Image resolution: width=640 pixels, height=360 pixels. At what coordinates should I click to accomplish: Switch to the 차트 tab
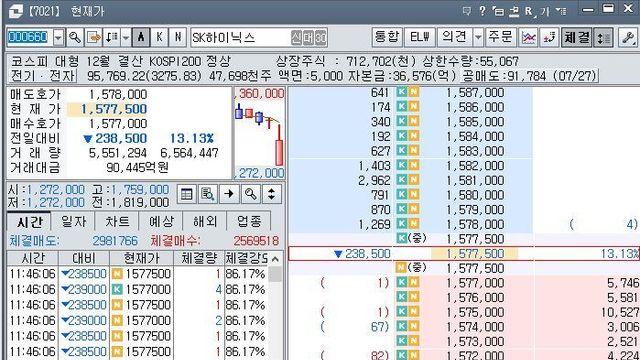pyautogui.click(x=117, y=222)
